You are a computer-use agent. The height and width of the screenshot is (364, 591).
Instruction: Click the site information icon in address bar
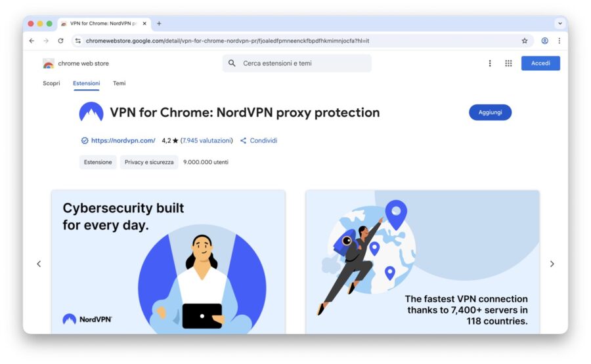[x=77, y=41]
